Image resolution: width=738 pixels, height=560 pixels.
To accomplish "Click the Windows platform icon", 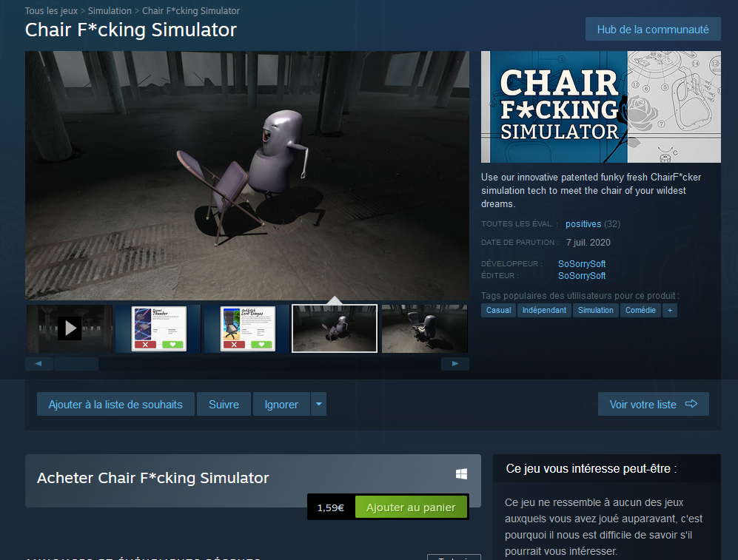I will coord(461,474).
